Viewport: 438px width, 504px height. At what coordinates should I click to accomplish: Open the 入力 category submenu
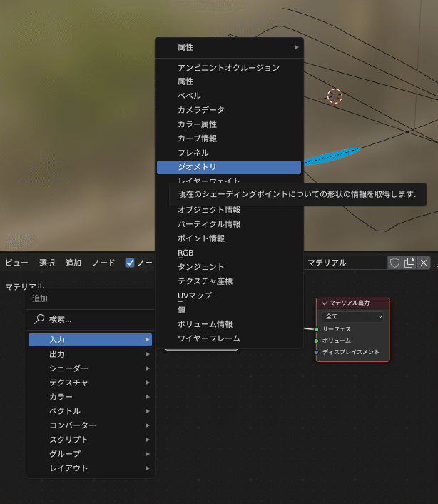[x=90, y=340]
